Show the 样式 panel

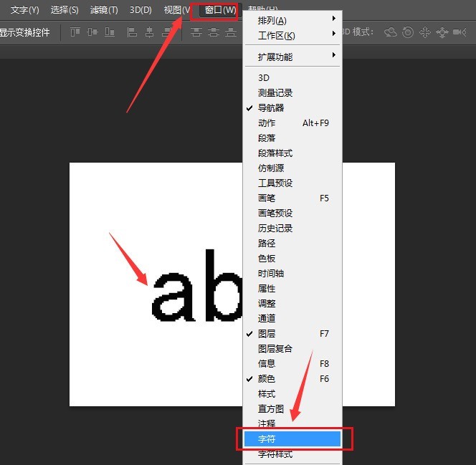pos(292,394)
